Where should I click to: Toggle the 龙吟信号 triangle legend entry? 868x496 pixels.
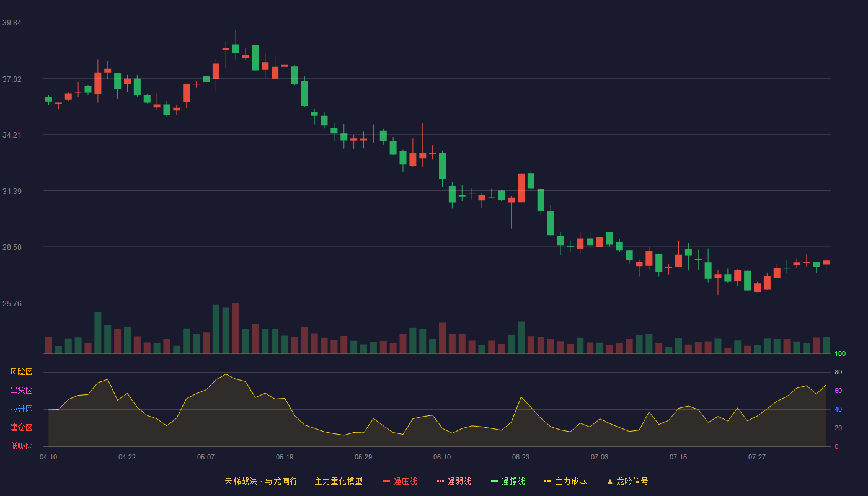click(627, 481)
